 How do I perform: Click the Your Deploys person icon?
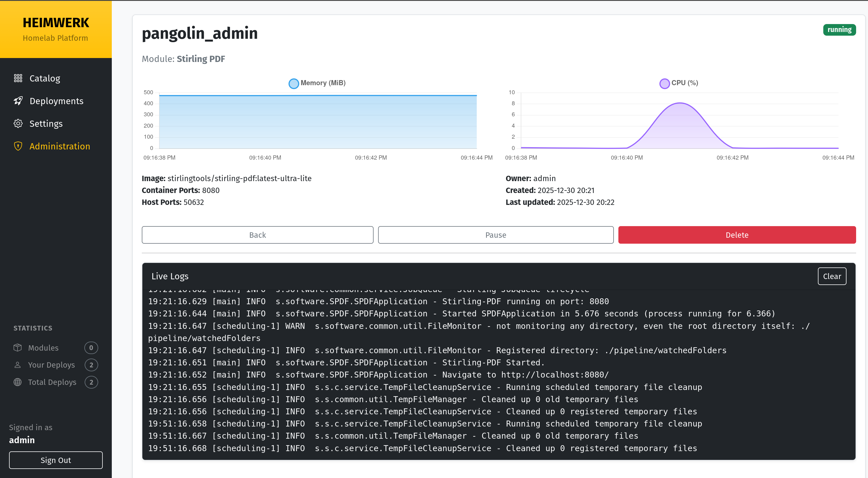(18, 365)
